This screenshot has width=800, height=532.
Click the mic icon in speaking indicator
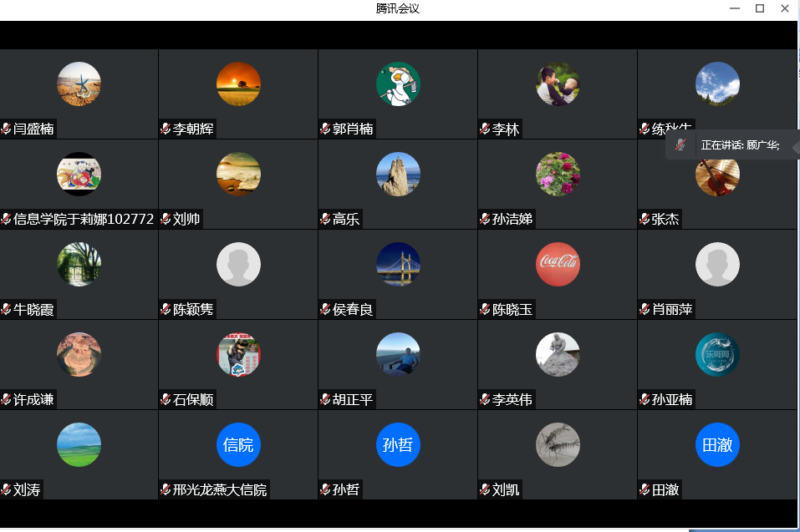pyautogui.click(x=681, y=145)
